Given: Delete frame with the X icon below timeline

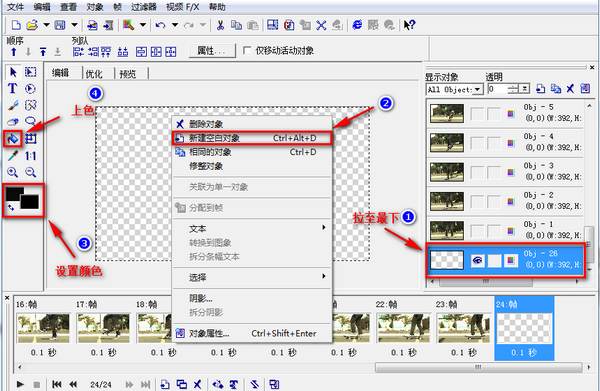Looking at the screenshot, I should 197,384.
